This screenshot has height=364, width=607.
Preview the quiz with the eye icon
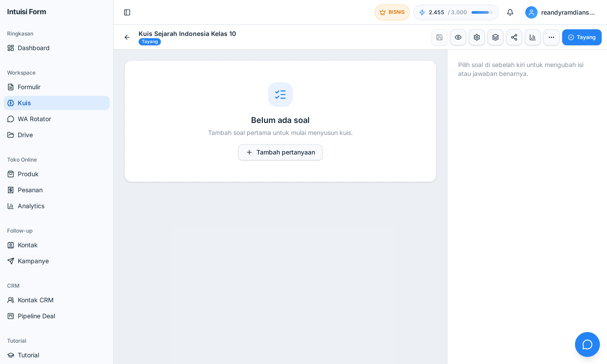click(x=458, y=37)
